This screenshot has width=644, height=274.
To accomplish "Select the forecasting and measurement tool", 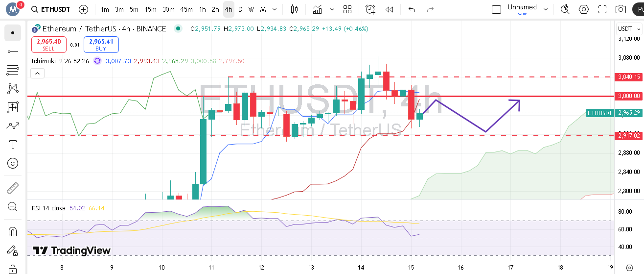I will (13, 107).
